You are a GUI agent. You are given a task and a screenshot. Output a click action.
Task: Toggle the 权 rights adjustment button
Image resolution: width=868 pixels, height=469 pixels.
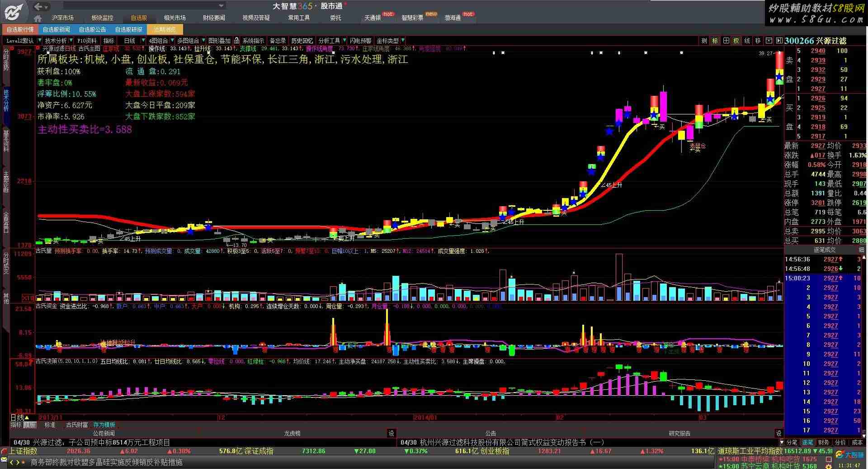click(x=736, y=41)
